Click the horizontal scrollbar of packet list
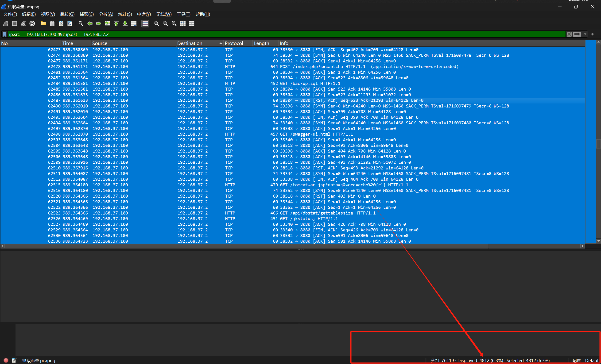 click(x=244, y=246)
